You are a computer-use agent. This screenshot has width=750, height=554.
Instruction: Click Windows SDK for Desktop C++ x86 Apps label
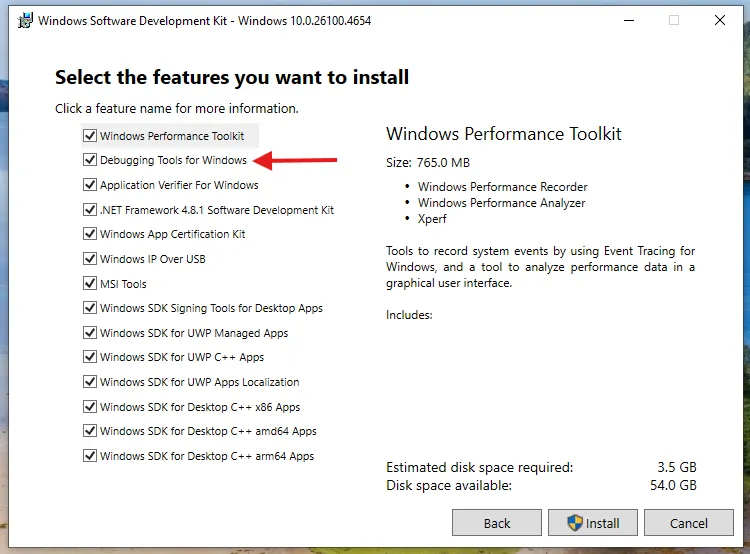point(200,407)
